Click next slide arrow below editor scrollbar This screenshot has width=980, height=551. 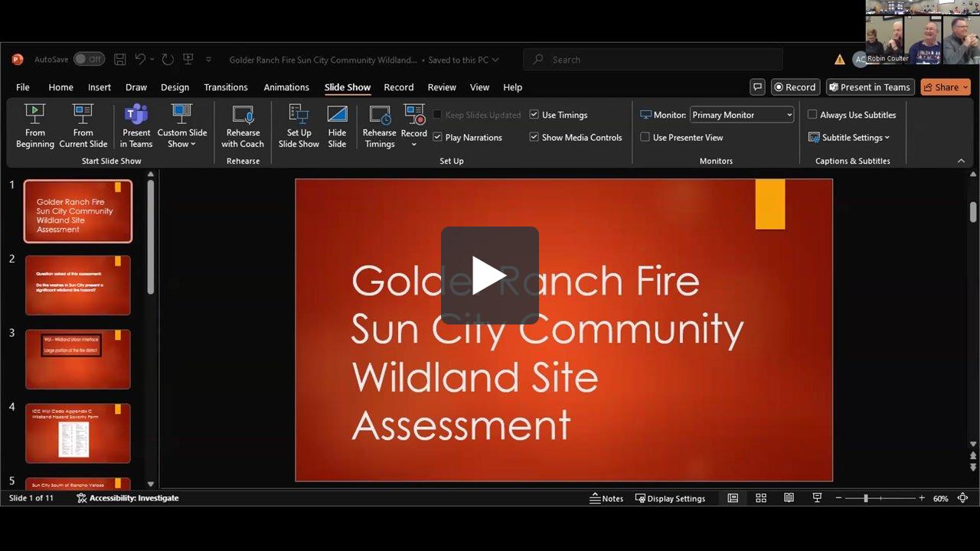point(973,467)
